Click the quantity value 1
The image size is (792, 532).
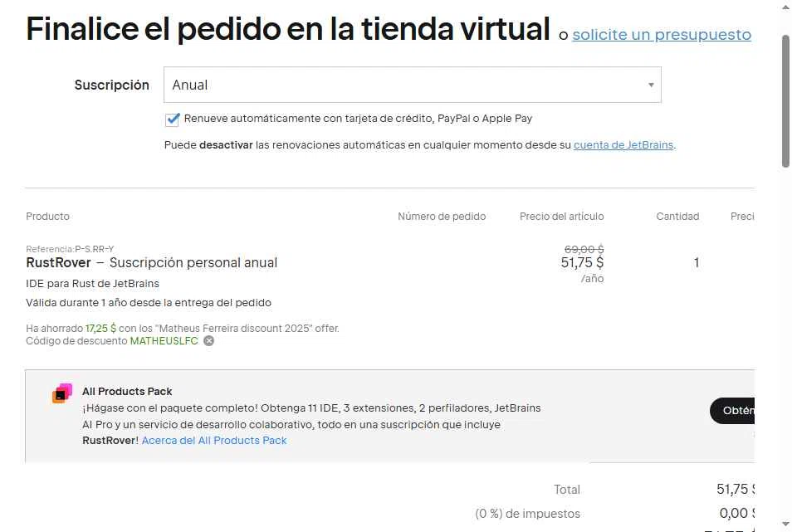coord(696,262)
